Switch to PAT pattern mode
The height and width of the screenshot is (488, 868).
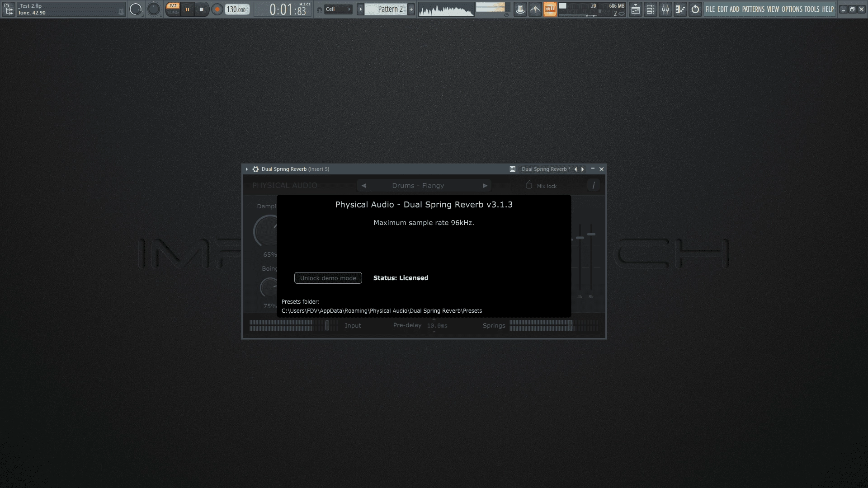[173, 6]
